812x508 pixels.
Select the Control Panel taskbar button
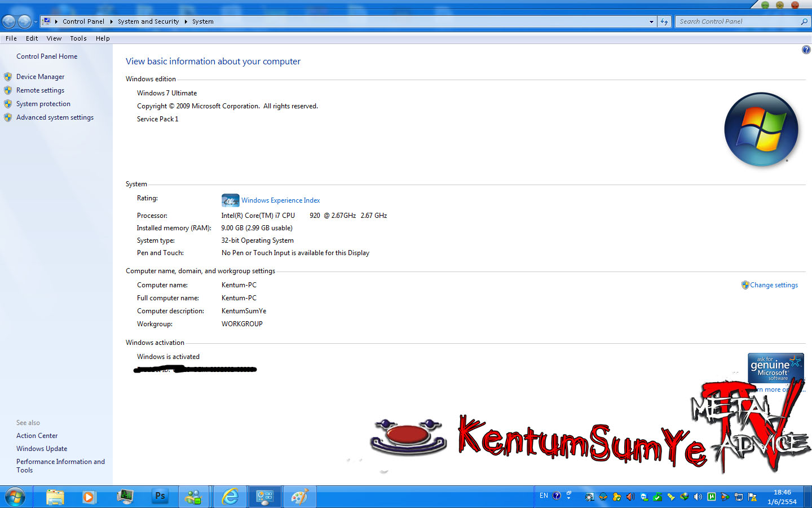[264, 497]
